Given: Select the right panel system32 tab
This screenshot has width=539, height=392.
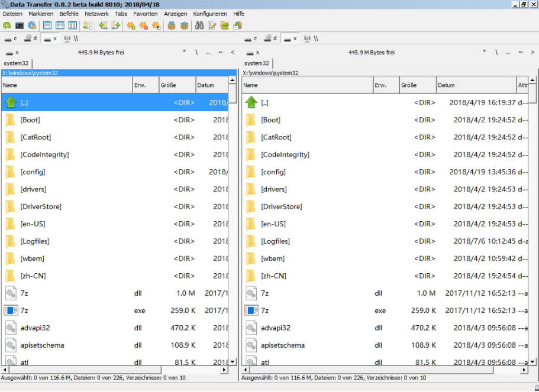Looking at the screenshot, I should point(257,63).
